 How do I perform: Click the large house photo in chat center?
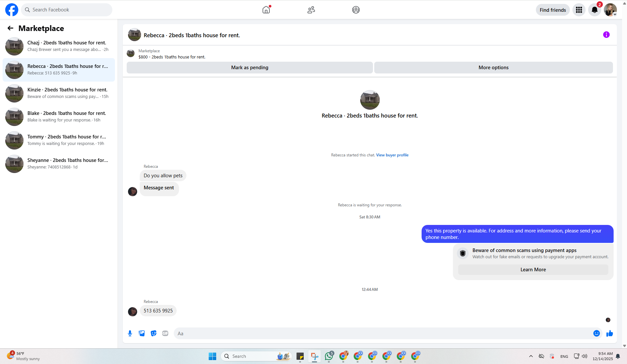pos(370,100)
